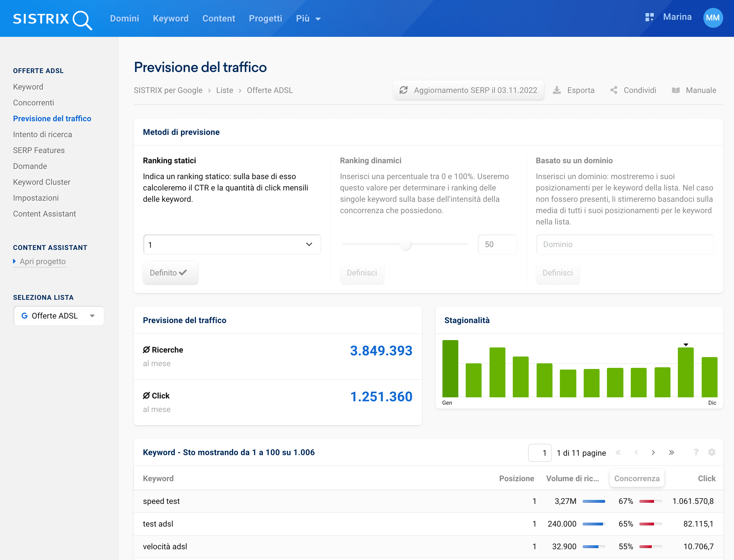Click Definisci under Ranking dinamici
Screen dimensions: 734x560
pos(362,273)
